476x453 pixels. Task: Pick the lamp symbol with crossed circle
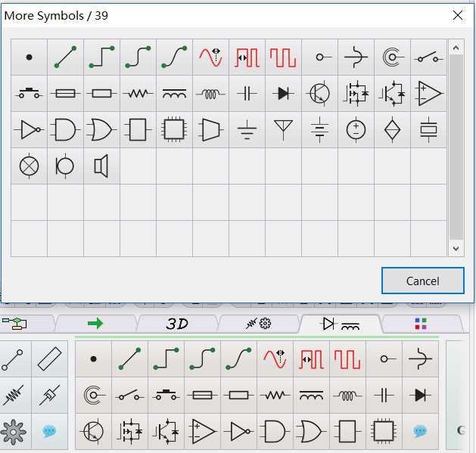[x=30, y=166]
